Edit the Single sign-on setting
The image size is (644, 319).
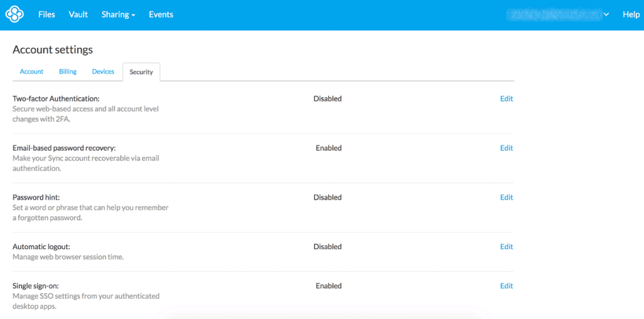pyautogui.click(x=506, y=286)
